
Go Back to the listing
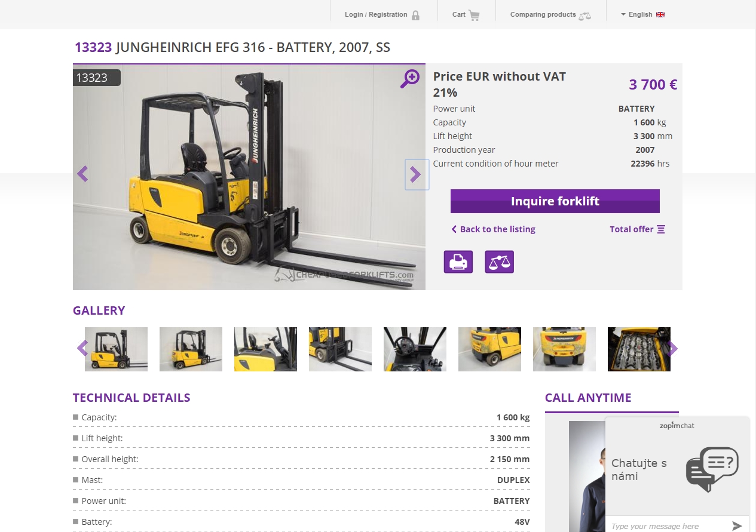point(493,229)
